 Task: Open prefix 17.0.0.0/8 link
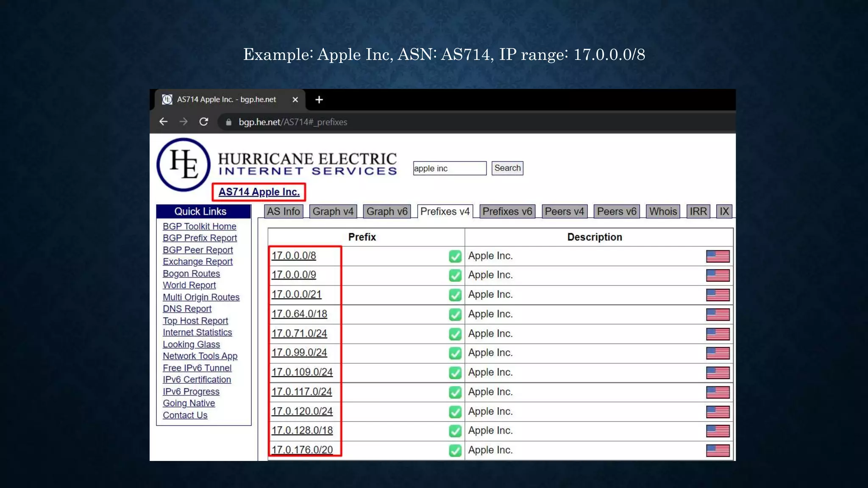click(x=294, y=256)
